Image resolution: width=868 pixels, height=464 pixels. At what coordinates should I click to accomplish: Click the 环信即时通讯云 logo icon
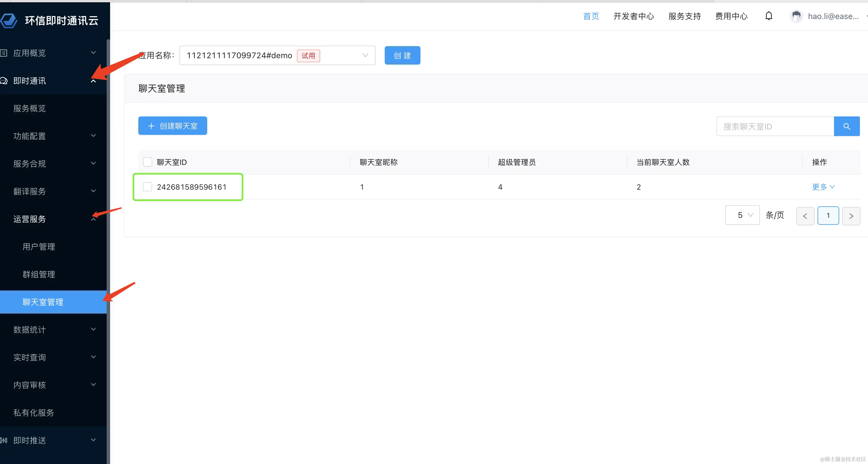9,20
